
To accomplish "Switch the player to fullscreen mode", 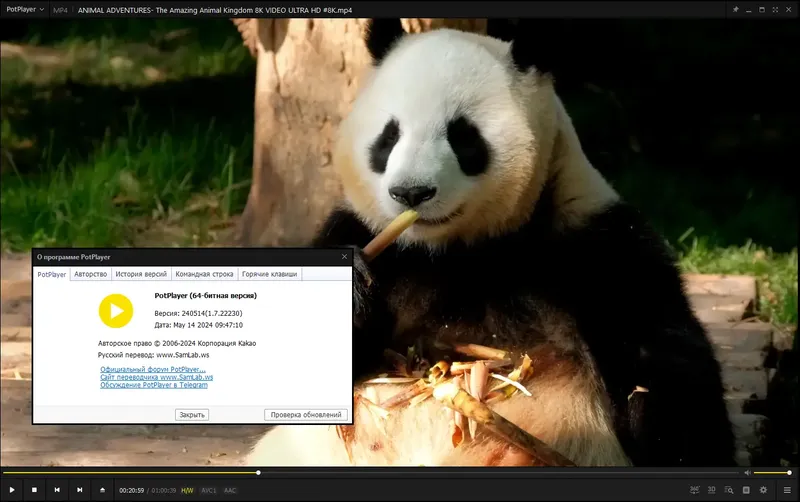I will [x=775, y=10].
